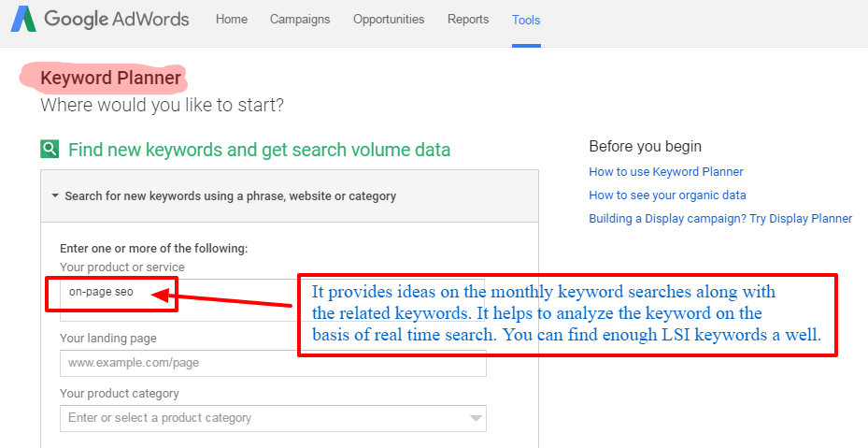Click the Find new keywords green heading
The width and height of the screenshot is (868, 448).
[x=259, y=150]
